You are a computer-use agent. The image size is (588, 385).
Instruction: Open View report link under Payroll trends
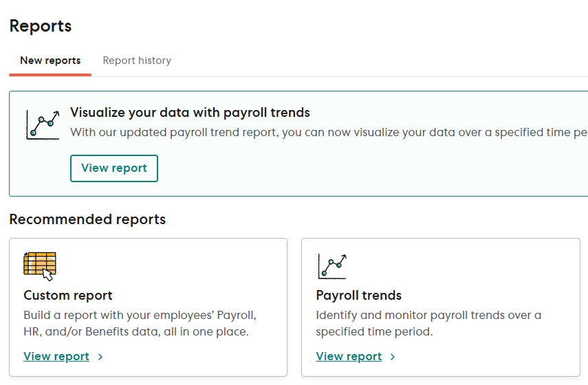[349, 356]
